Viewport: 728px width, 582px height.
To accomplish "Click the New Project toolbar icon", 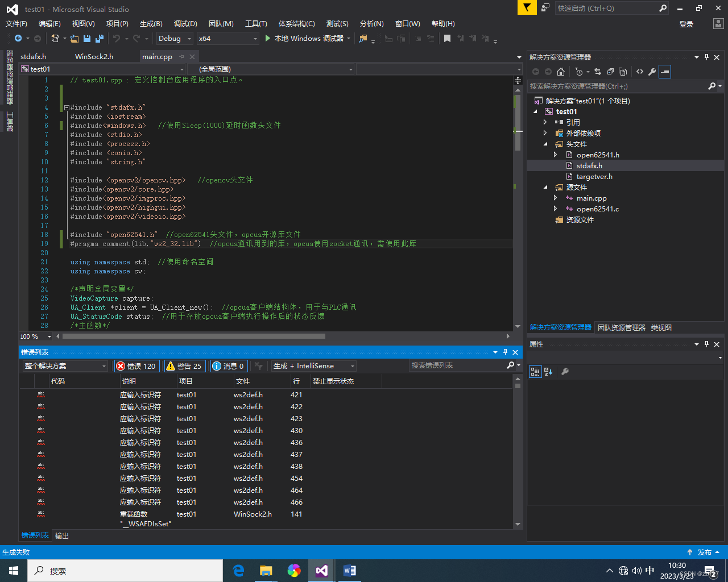I will 55,38.
